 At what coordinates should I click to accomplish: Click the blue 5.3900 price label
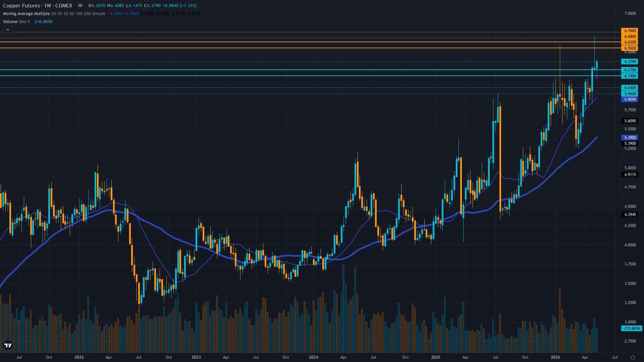pyautogui.click(x=630, y=138)
